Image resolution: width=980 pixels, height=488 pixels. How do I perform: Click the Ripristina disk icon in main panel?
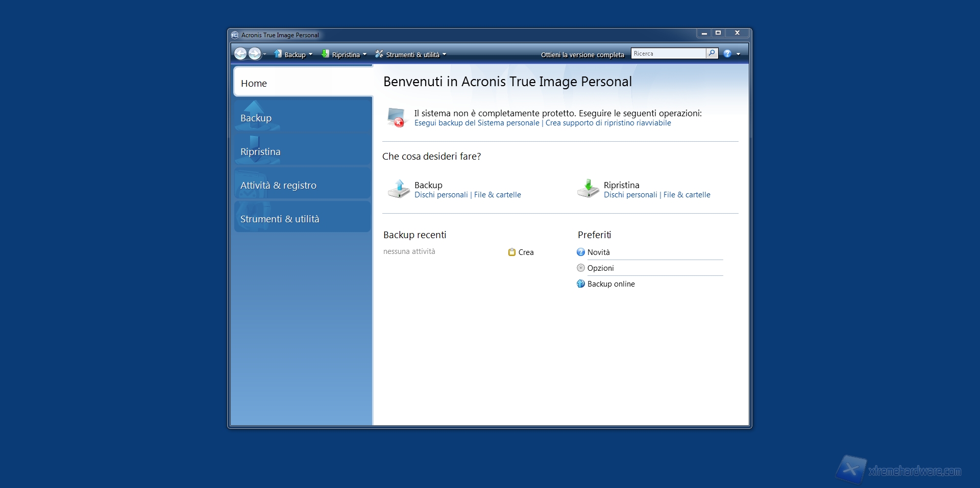(588, 189)
